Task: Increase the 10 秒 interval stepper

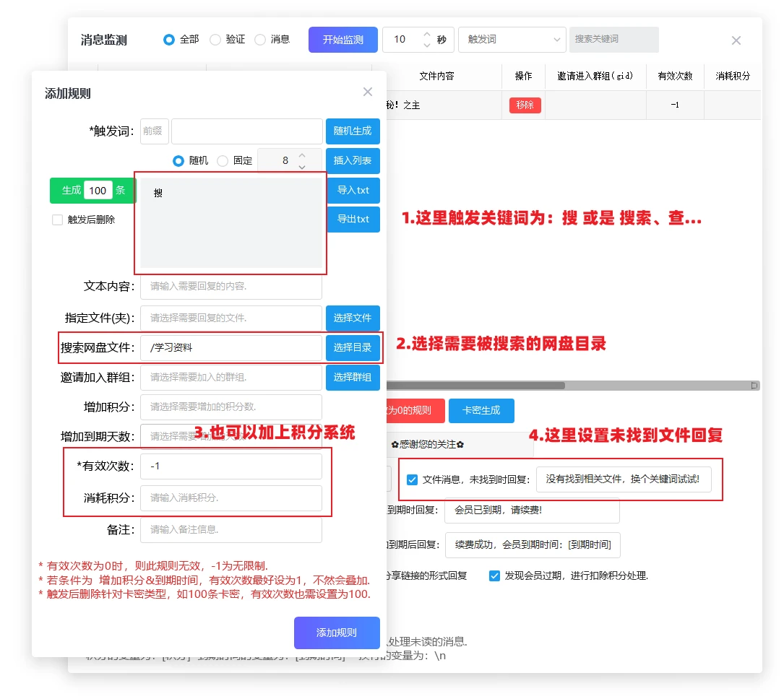Action: [x=427, y=34]
